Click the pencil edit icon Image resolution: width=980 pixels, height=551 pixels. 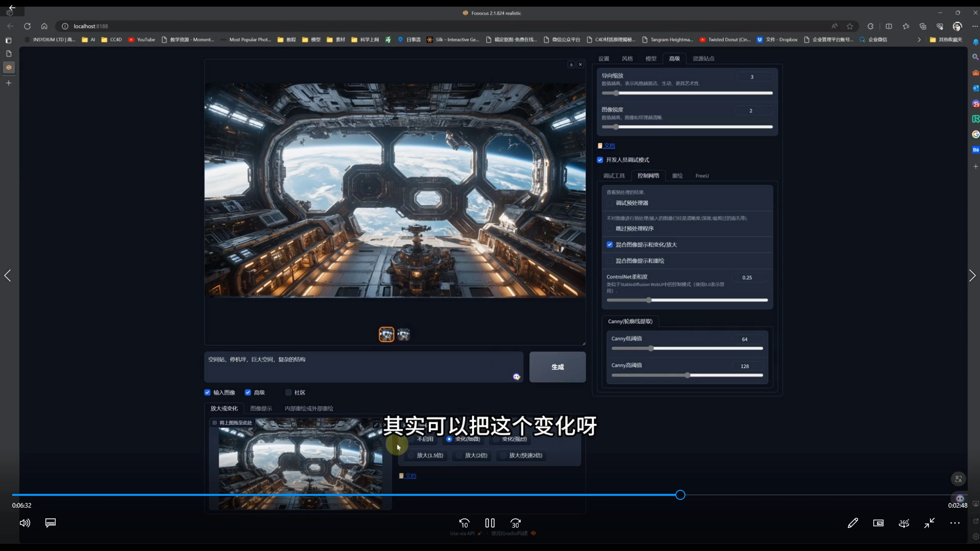coord(853,523)
